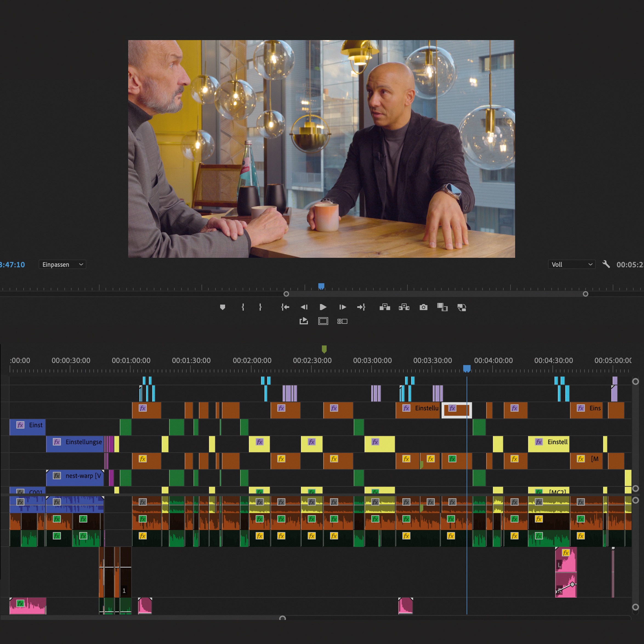644x644 pixels.
Task: Select the 'nest-warp [V' clip
Action: point(75,478)
